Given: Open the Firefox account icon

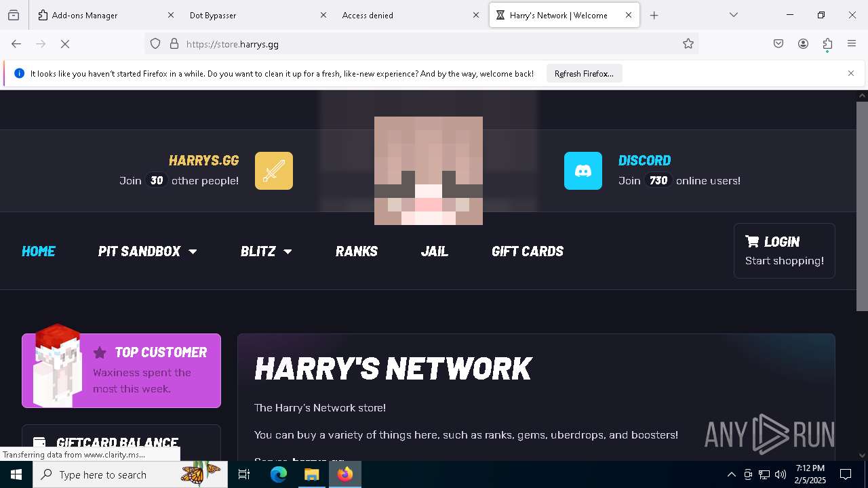Looking at the screenshot, I should pos(803,44).
